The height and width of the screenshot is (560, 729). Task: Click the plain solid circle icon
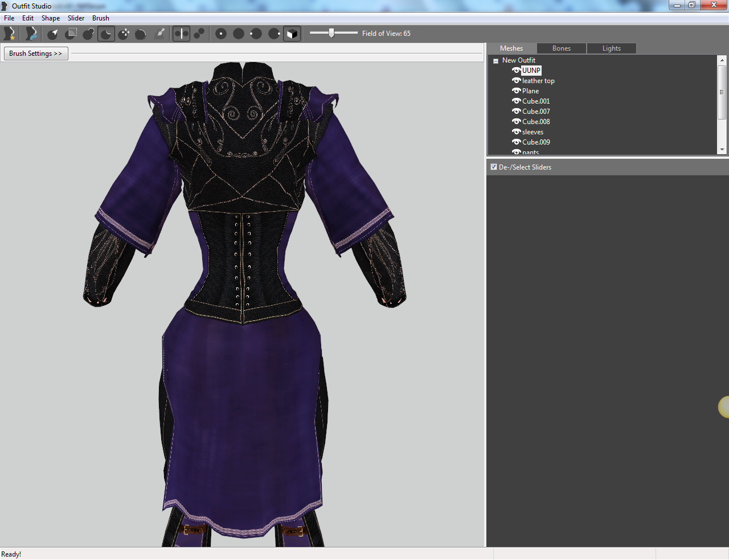(239, 34)
